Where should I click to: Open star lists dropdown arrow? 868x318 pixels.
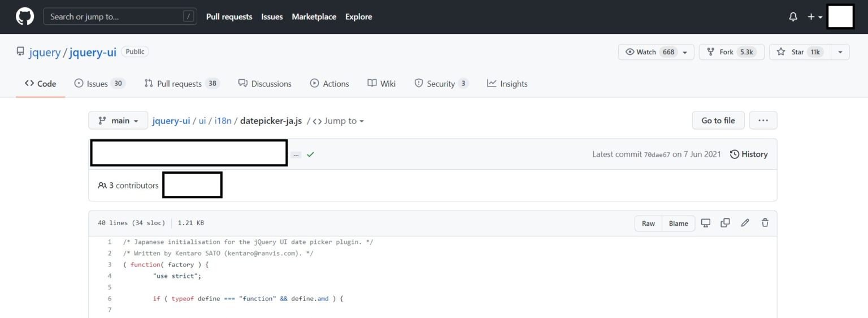tap(840, 52)
